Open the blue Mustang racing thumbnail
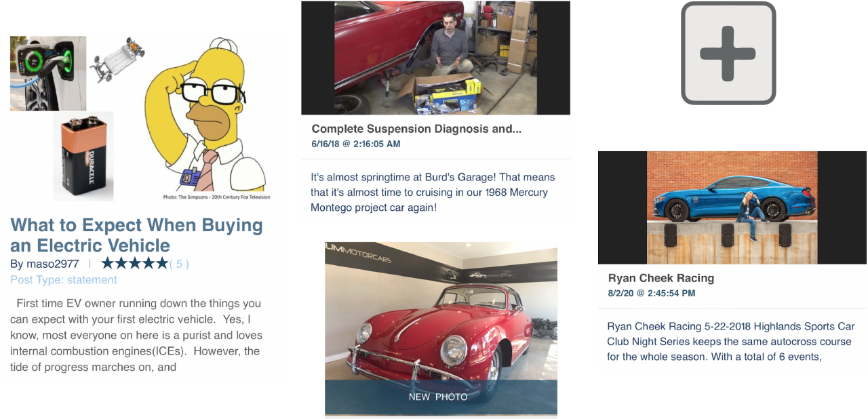Image resolution: width=868 pixels, height=419 pixels. 732,207
